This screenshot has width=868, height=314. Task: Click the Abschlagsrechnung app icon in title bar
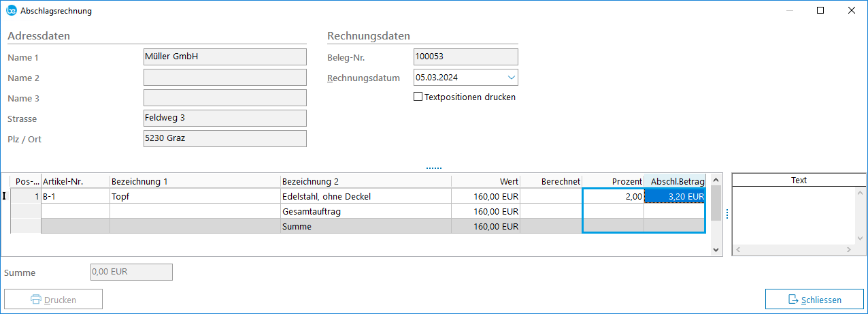point(12,11)
